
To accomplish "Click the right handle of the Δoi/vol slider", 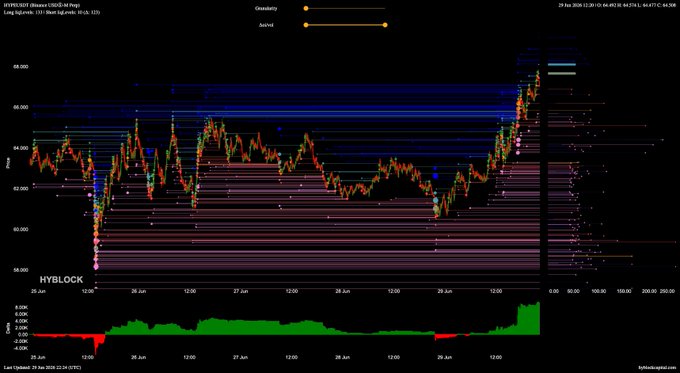I will pyautogui.click(x=385, y=25).
